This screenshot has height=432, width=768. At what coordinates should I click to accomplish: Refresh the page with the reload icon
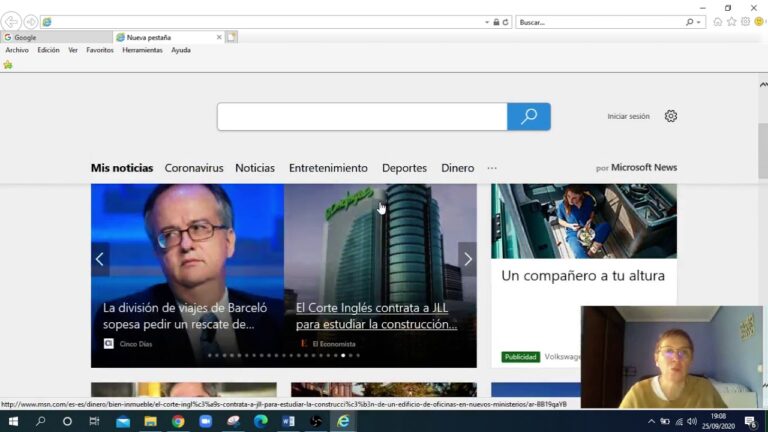click(x=505, y=22)
